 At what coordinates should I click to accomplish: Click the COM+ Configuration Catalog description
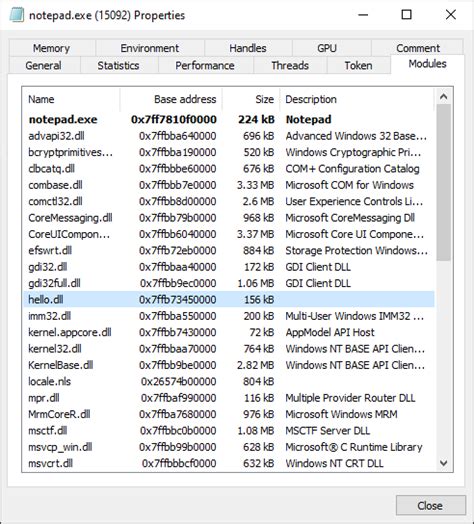click(x=352, y=169)
